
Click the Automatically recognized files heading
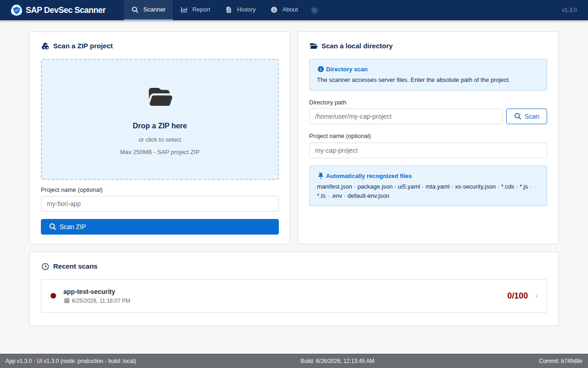(369, 176)
